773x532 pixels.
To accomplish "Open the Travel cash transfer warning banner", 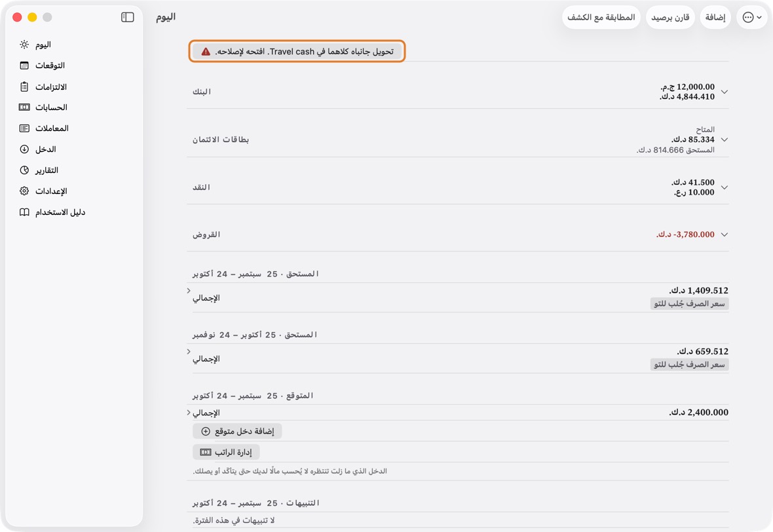I will point(297,51).
